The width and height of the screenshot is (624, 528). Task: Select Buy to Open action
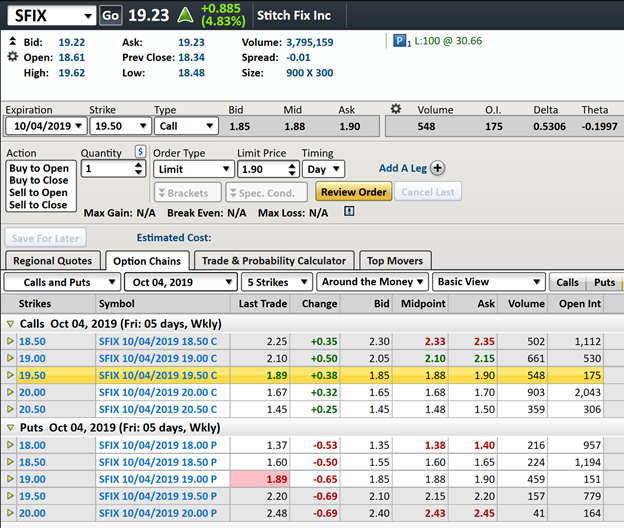point(39,168)
